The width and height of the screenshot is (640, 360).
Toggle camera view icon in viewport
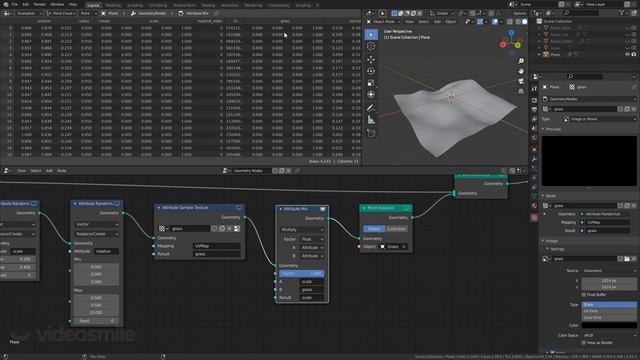tap(521, 81)
